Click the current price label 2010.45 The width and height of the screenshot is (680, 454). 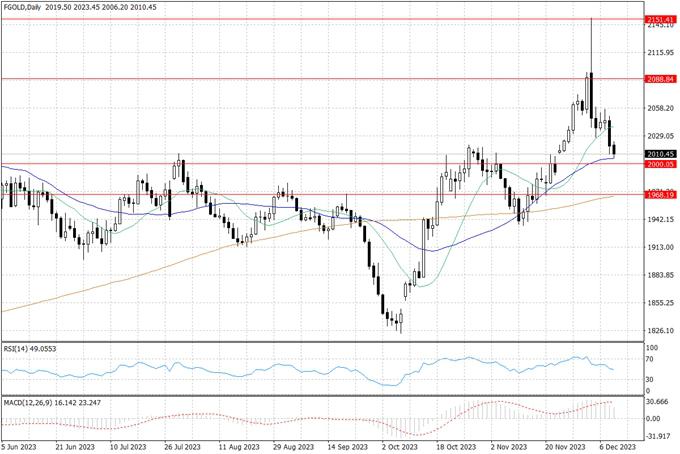pyautogui.click(x=658, y=154)
